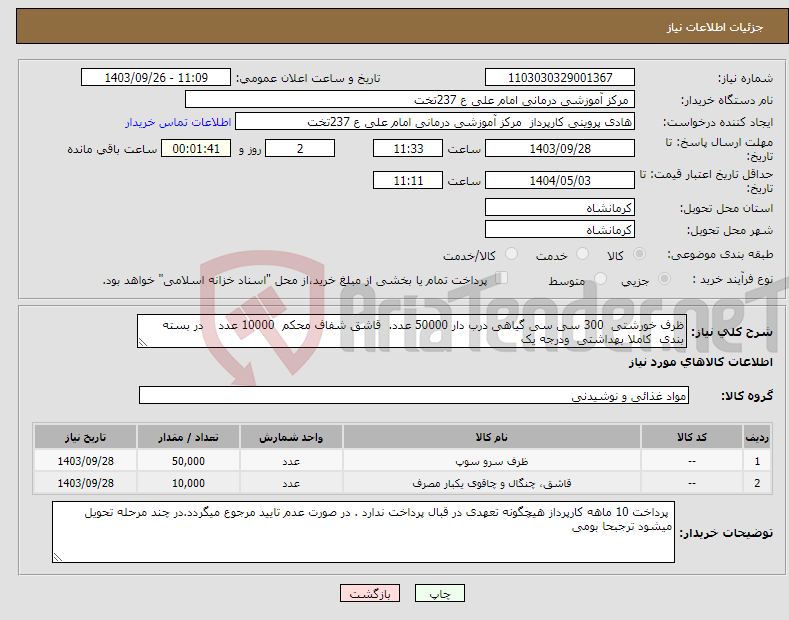
Task: Click the نام دستگاه خریدار field
Action: [410, 100]
